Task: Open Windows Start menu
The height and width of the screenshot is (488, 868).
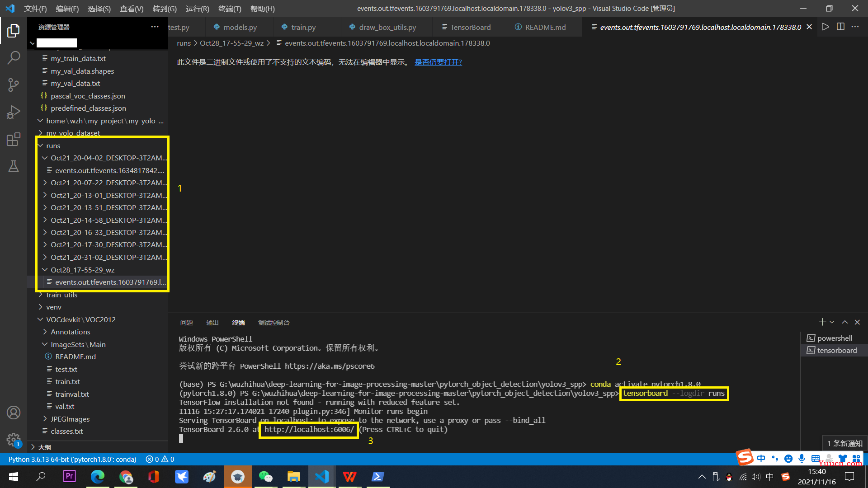Action: click(14, 477)
